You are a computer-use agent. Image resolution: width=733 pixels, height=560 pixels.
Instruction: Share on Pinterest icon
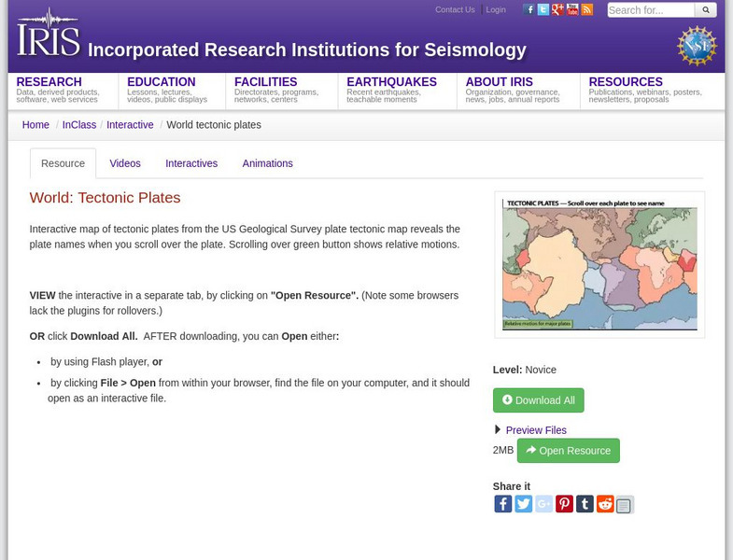click(x=564, y=504)
